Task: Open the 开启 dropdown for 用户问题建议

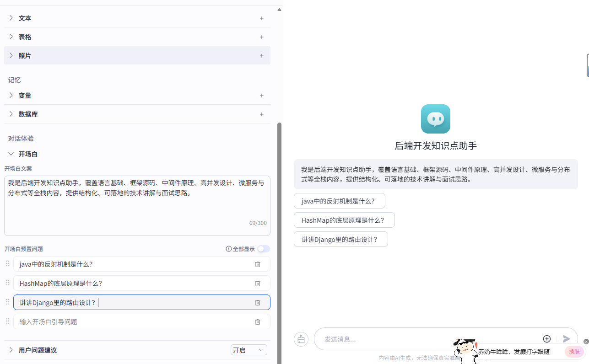Action: point(249,349)
